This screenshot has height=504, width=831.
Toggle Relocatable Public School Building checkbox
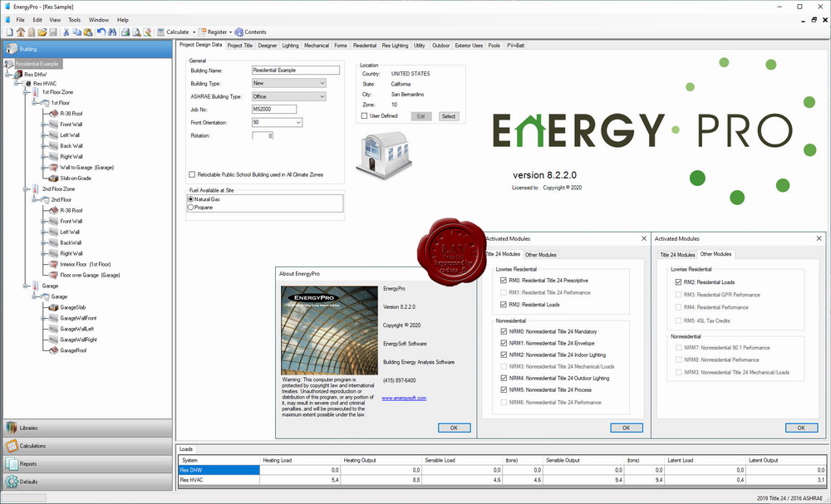(x=192, y=174)
